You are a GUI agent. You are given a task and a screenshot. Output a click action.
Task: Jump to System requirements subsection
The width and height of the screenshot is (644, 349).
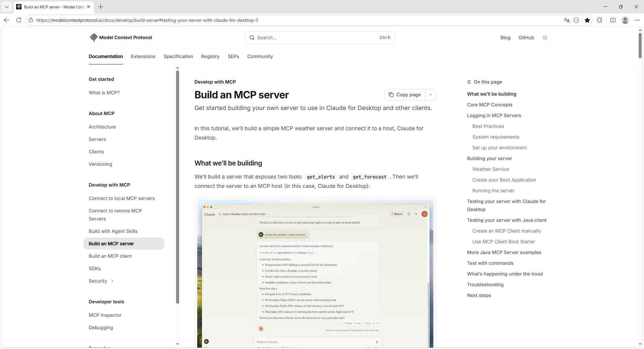pos(496,137)
